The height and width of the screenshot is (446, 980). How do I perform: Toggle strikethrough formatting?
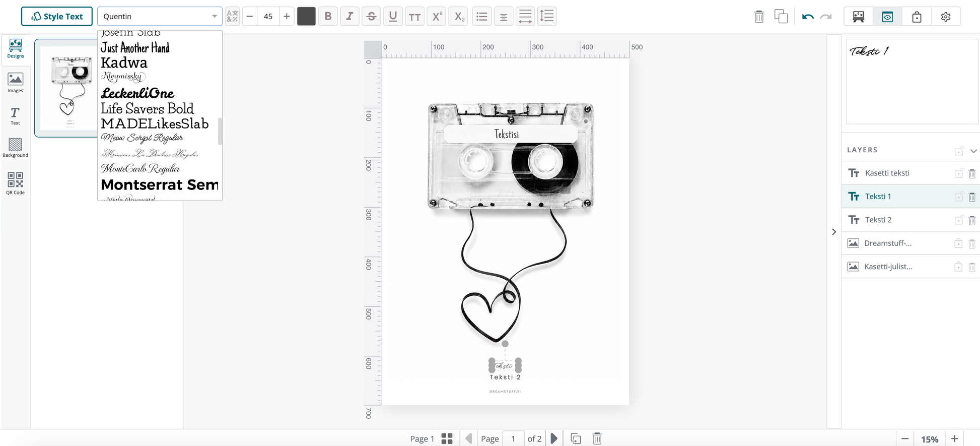point(371,16)
